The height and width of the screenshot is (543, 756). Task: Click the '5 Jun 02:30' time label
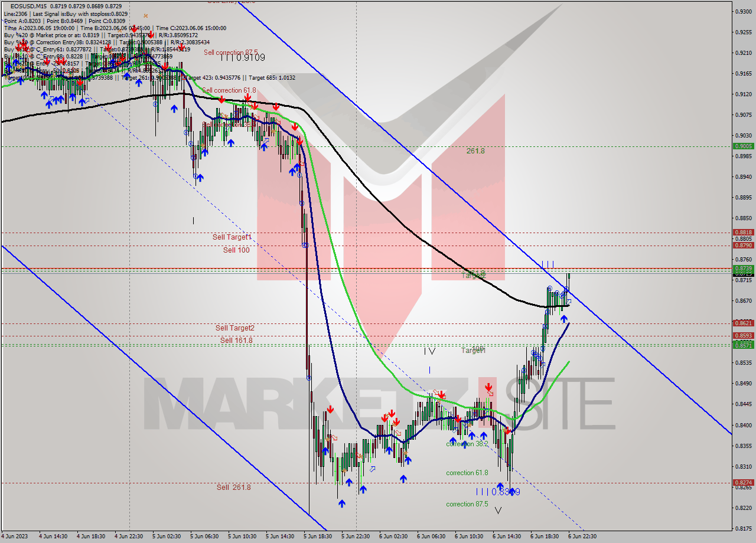[x=168, y=537]
